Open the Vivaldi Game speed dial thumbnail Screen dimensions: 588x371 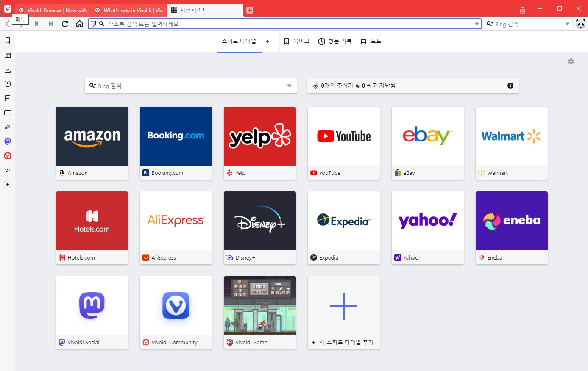tap(259, 305)
